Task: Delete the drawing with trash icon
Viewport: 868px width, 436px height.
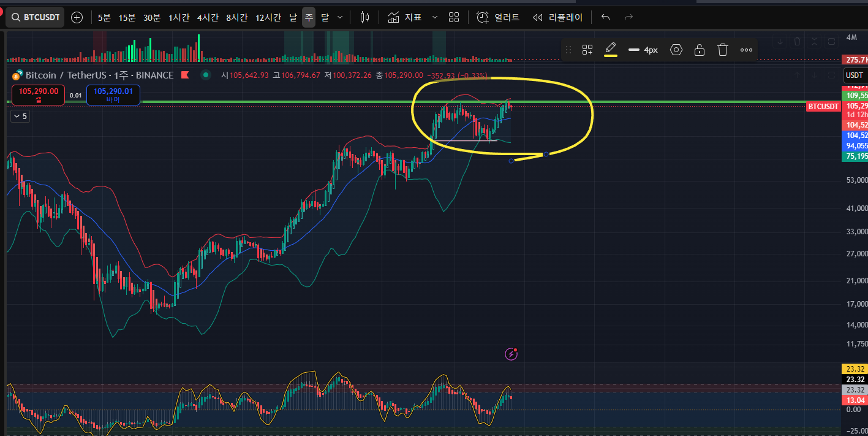Action: (723, 50)
